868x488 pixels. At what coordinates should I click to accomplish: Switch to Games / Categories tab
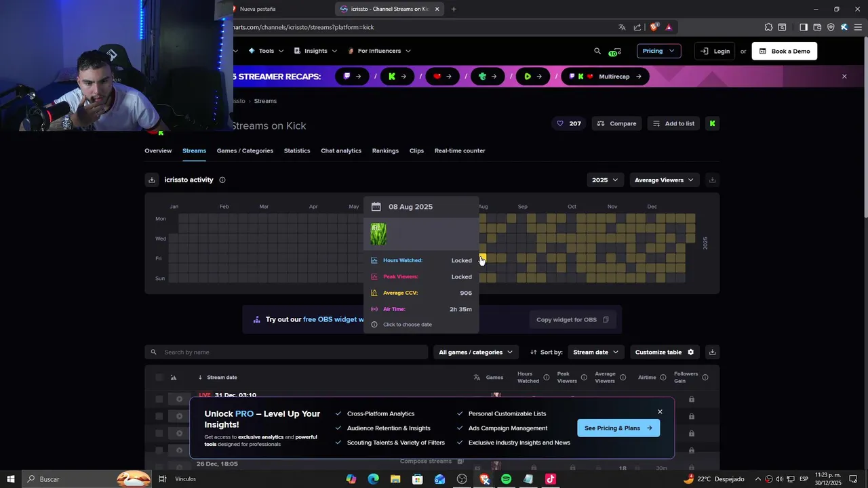(x=245, y=150)
